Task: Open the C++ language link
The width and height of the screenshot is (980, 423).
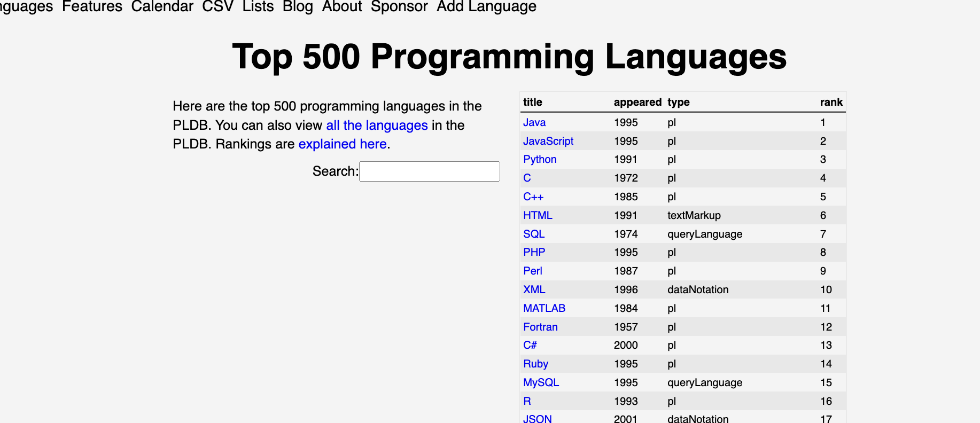Action: 533,197
